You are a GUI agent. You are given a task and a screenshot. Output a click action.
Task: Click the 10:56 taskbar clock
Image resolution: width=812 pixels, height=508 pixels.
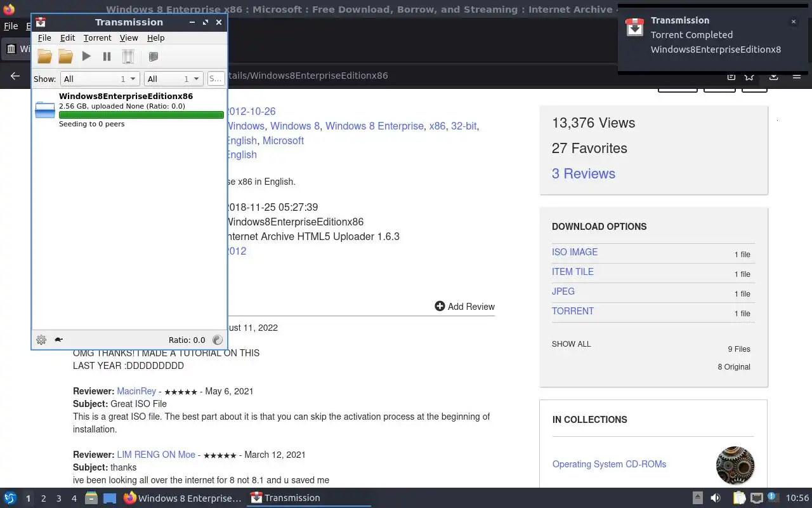797,498
